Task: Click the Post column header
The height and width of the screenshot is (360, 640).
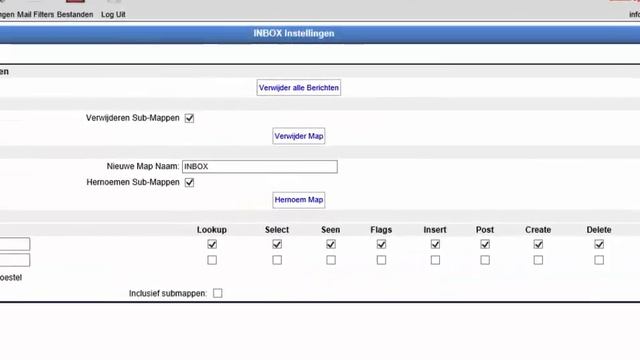Action: 485,230
